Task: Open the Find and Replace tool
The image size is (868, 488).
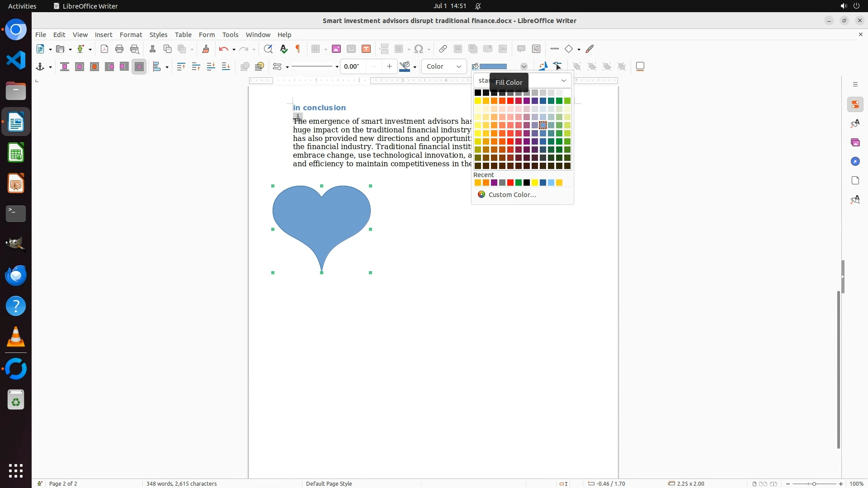Action: click(x=268, y=49)
